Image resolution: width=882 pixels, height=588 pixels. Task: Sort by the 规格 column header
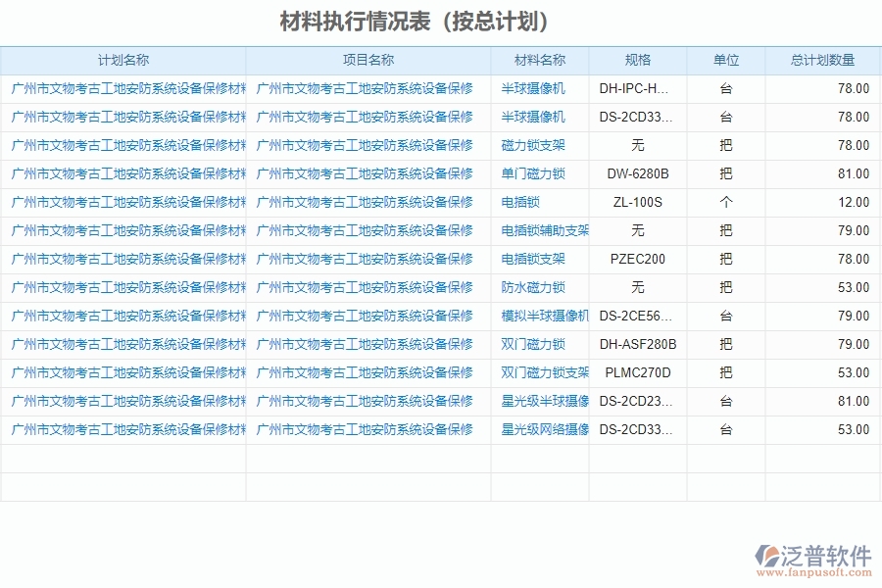click(636, 60)
